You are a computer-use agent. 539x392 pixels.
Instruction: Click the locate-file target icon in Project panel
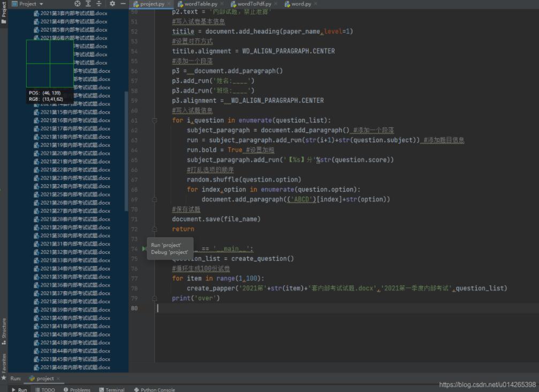pos(78,4)
